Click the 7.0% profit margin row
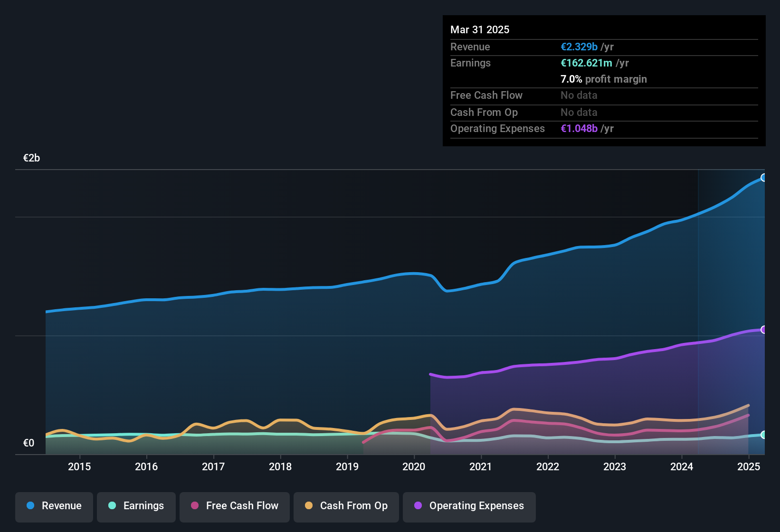The height and width of the screenshot is (532, 780). coord(604,79)
